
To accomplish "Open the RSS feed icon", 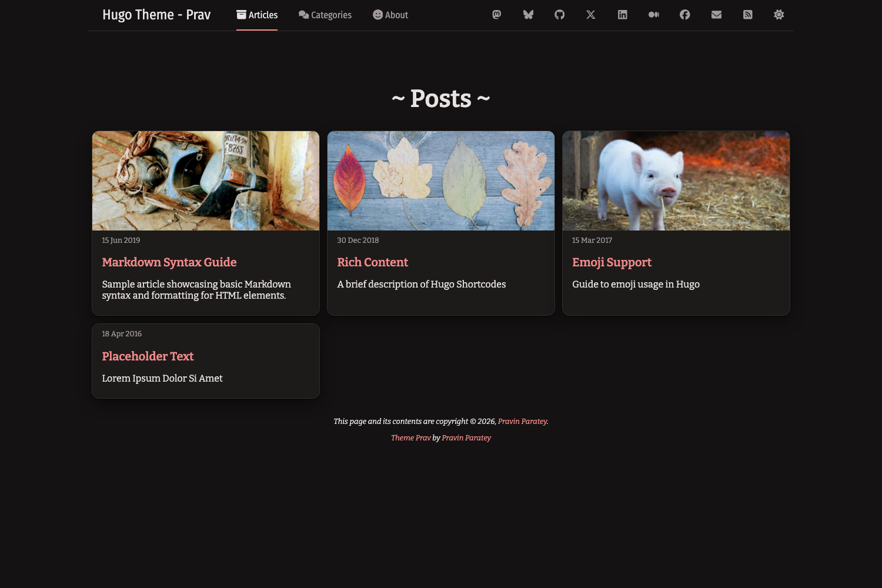I will point(748,15).
